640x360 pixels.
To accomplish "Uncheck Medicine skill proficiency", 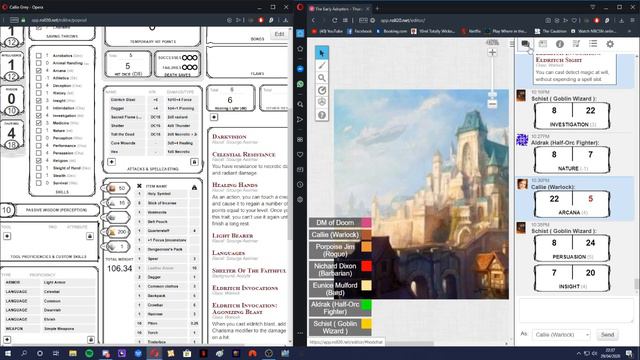I will (39, 123).
